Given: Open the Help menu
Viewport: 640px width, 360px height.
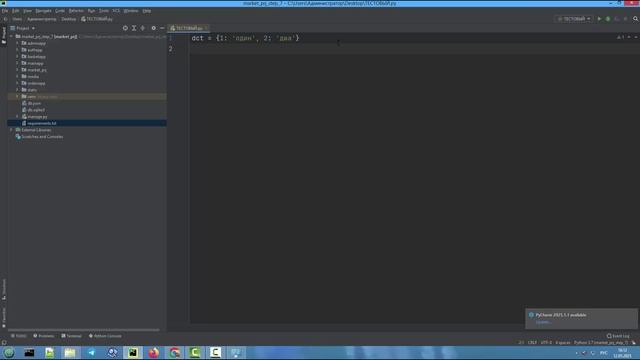Looking at the screenshot, I should [x=147, y=11].
